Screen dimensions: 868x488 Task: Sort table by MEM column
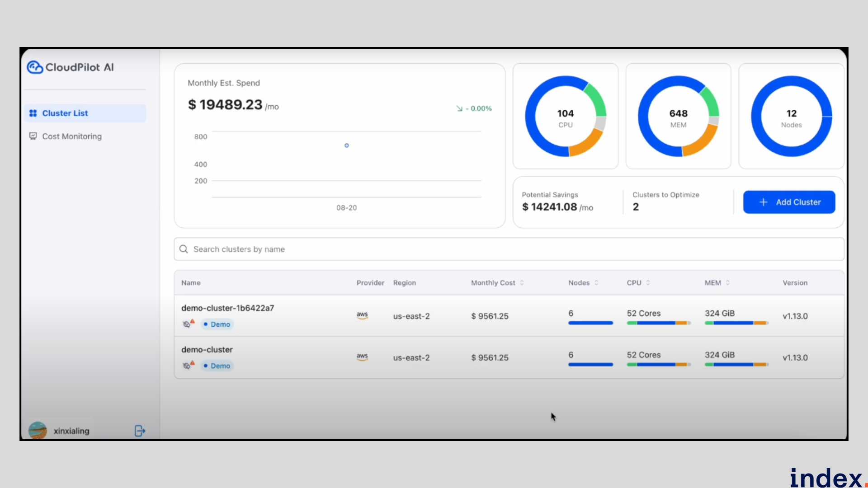(x=727, y=283)
